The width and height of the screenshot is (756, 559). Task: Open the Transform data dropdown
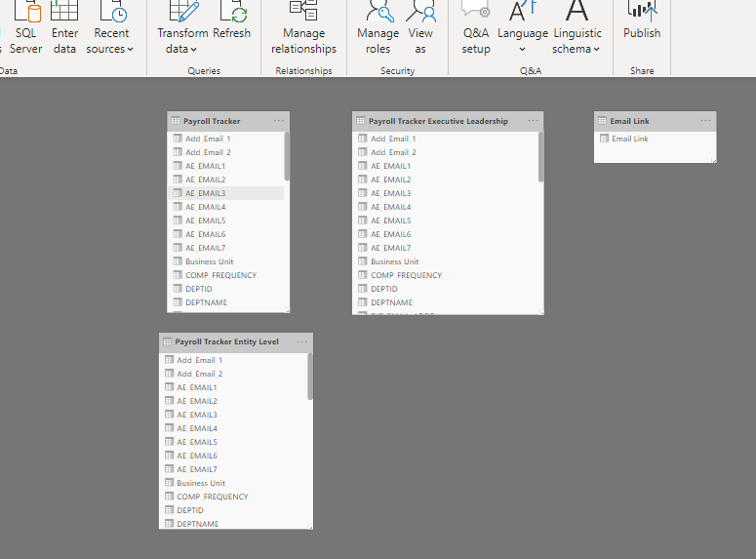coord(182,29)
